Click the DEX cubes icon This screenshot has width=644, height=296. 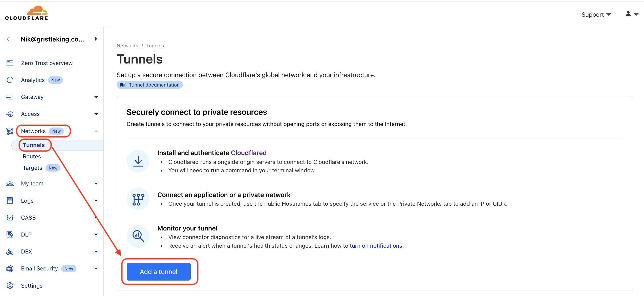coord(10,251)
